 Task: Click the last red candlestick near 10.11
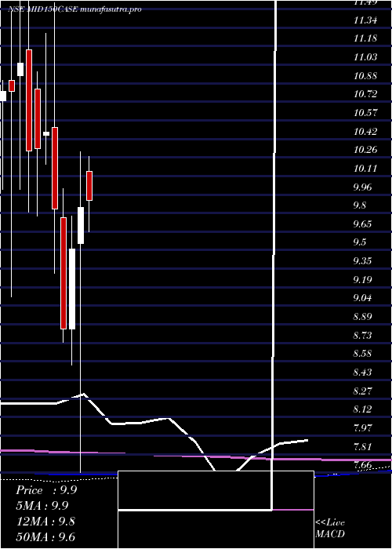89,186
